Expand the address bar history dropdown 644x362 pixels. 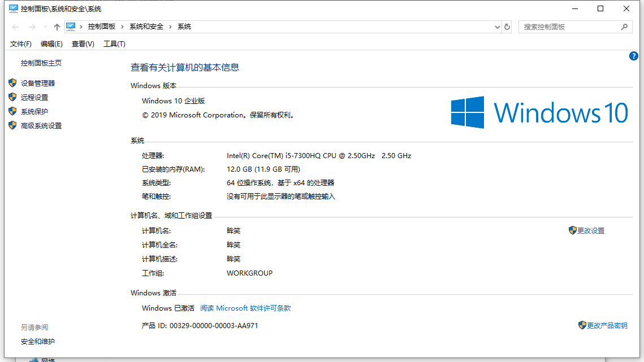point(497,27)
